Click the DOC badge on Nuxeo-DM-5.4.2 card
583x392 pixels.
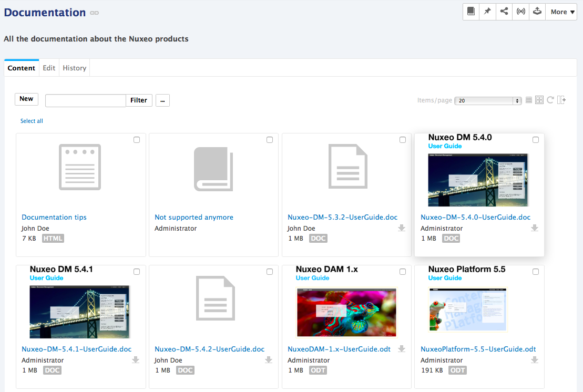pyautogui.click(x=185, y=370)
